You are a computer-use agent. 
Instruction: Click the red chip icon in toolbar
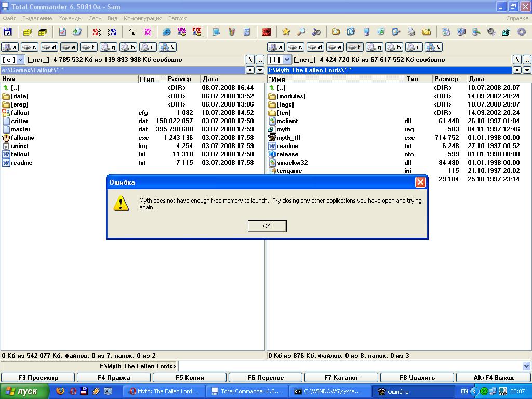267,32
